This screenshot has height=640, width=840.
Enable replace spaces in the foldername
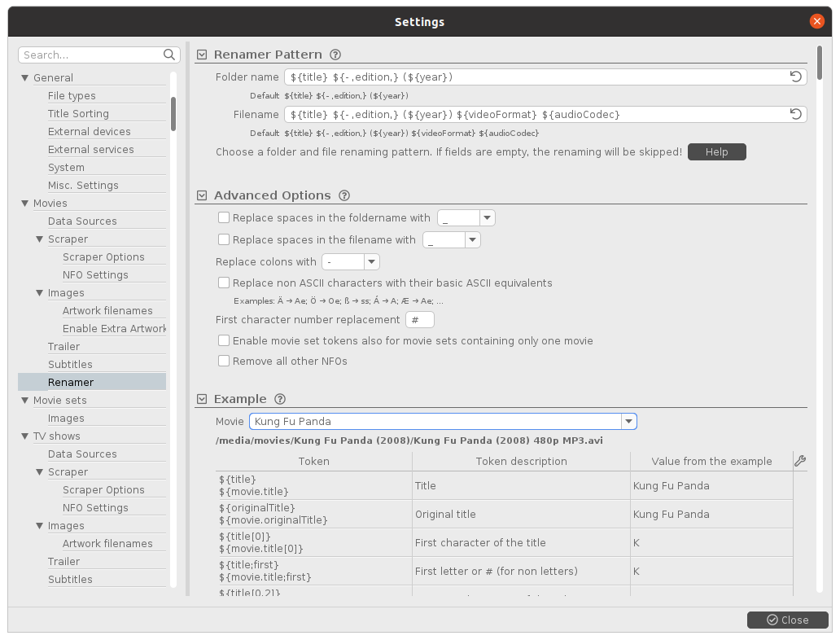click(x=224, y=218)
